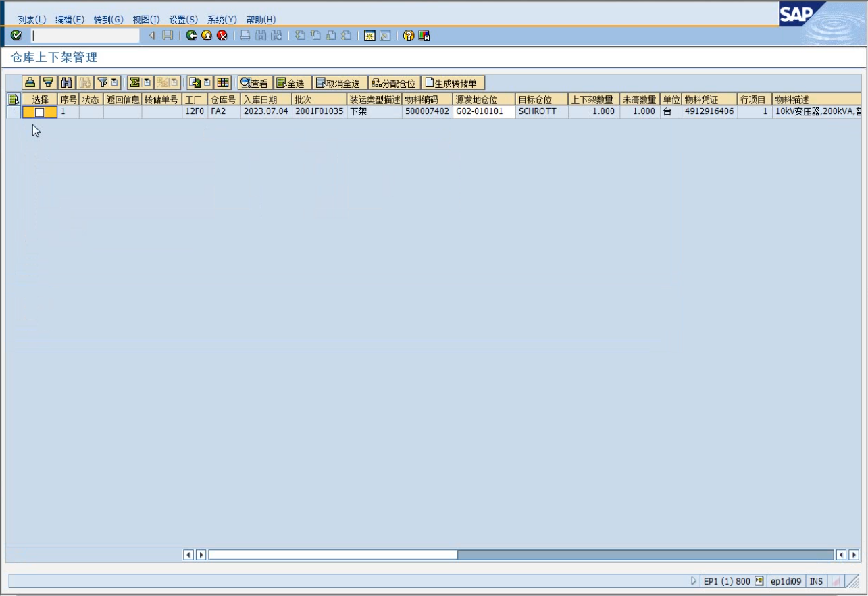Click the red Cancel icon
The height and width of the screenshot is (596, 868).
tap(222, 36)
